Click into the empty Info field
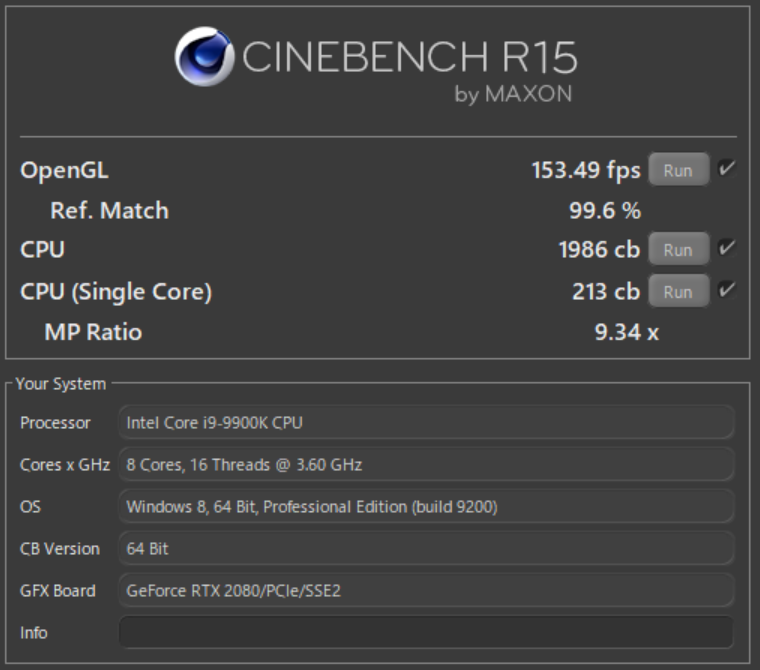The height and width of the screenshot is (670, 760). pos(426,632)
